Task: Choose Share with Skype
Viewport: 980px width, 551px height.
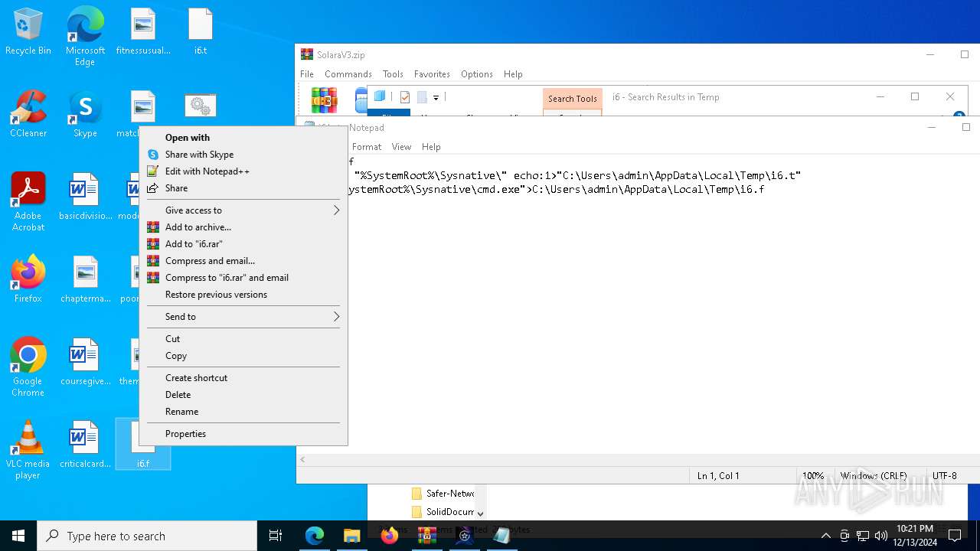Action: pyautogui.click(x=243, y=155)
